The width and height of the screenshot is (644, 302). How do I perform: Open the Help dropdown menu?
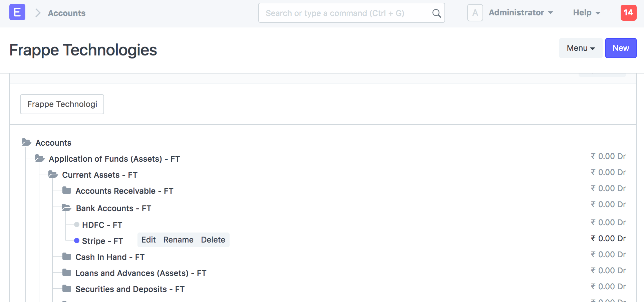point(587,13)
